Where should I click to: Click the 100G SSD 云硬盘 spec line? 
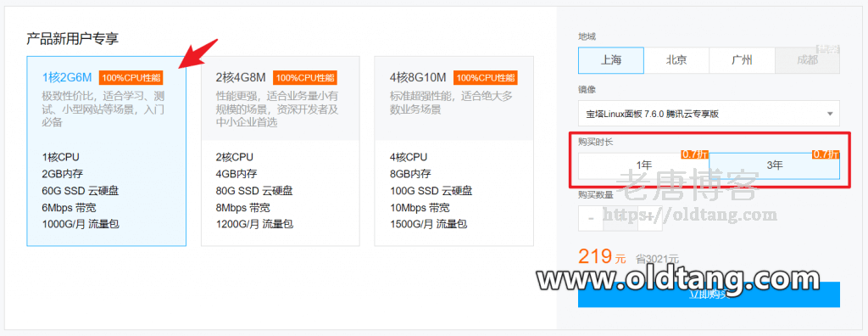click(x=431, y=191)
